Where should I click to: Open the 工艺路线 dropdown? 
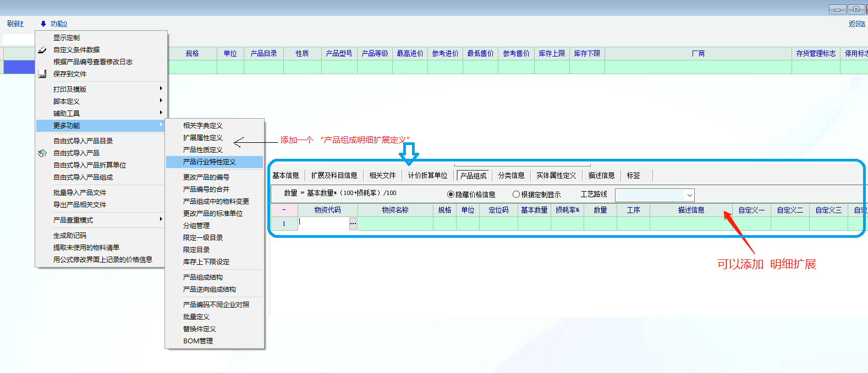tap(689, 196)
